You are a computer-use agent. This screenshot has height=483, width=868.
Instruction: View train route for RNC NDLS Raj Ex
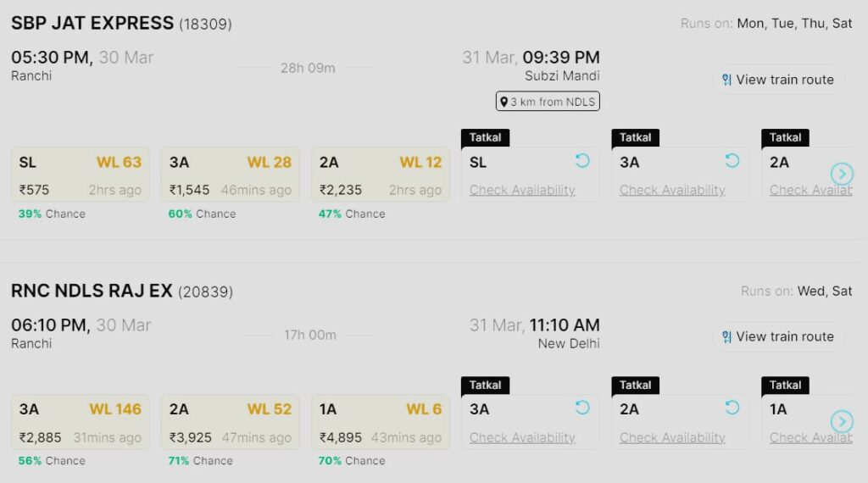(778, 336)
